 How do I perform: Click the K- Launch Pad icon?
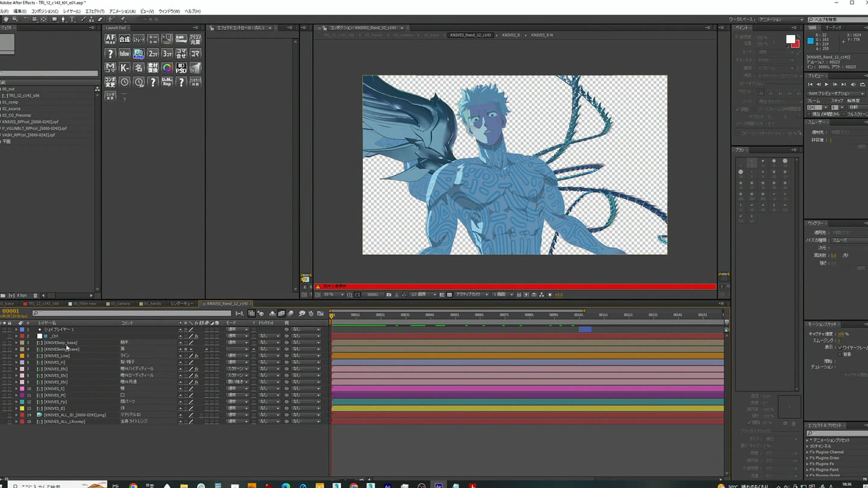coord(124,67)
